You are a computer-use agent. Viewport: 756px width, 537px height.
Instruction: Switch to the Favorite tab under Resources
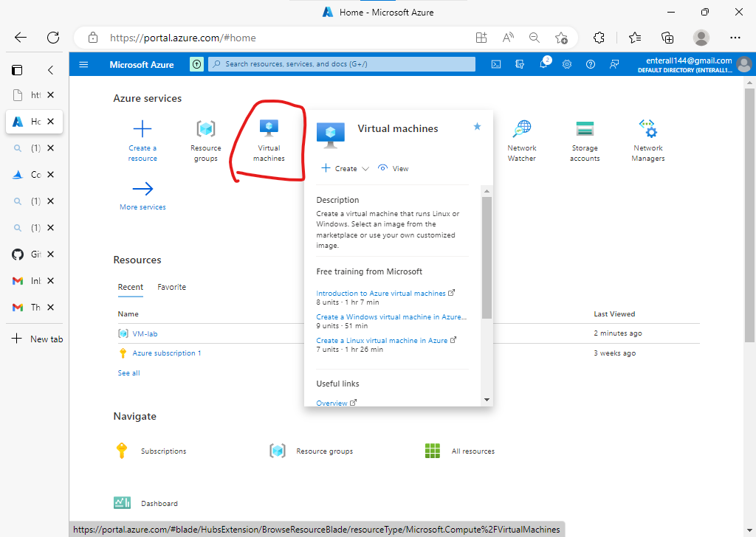(171, 287)
